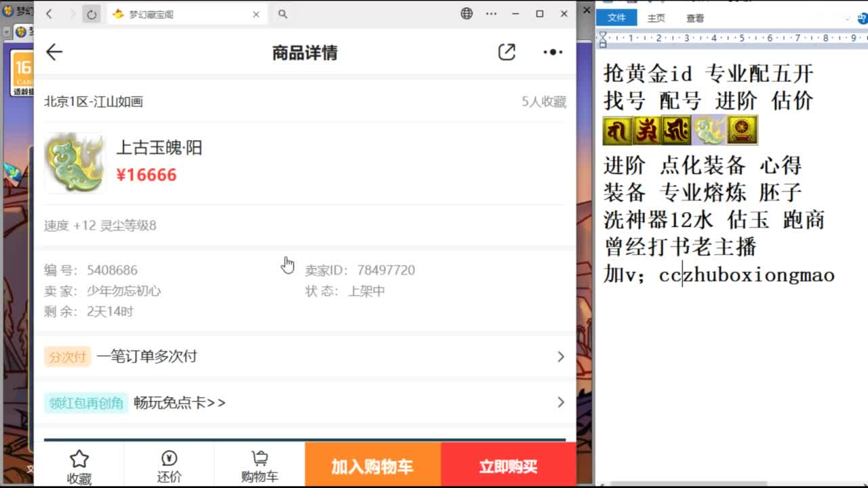Click the browser back arrow button
The image size is (868, 488).
click(x=50, y=14)
